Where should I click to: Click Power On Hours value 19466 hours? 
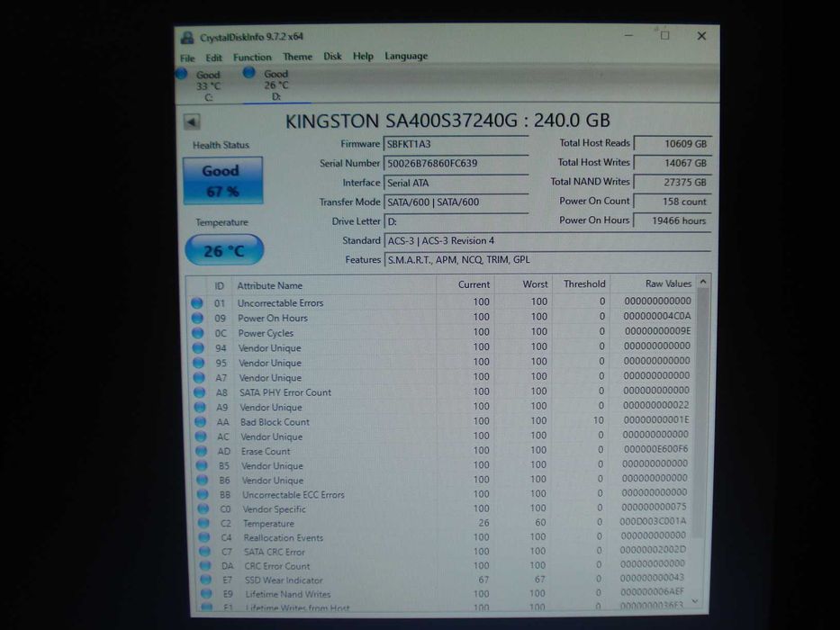click(673, 220)
